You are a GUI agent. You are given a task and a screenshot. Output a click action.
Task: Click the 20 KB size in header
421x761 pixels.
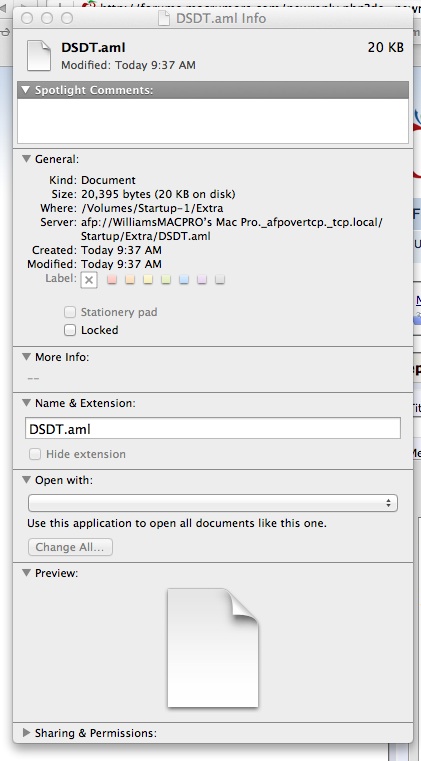[x=386, y=48]
